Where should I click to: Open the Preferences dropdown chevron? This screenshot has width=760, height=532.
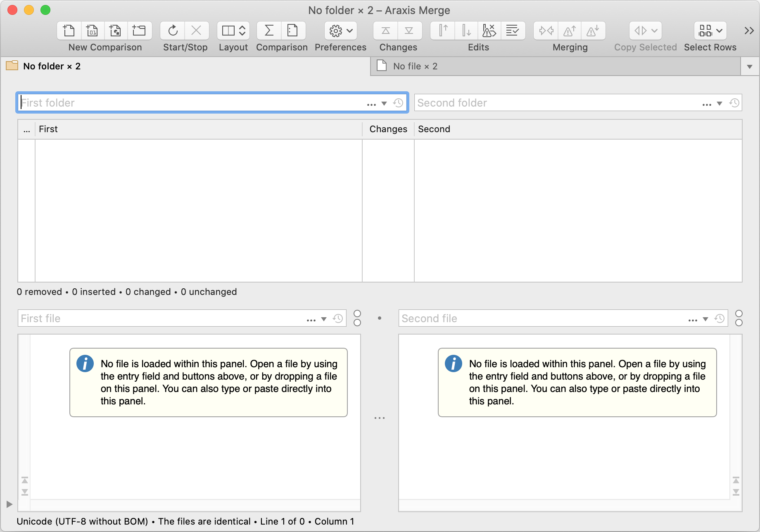point(349,31)
